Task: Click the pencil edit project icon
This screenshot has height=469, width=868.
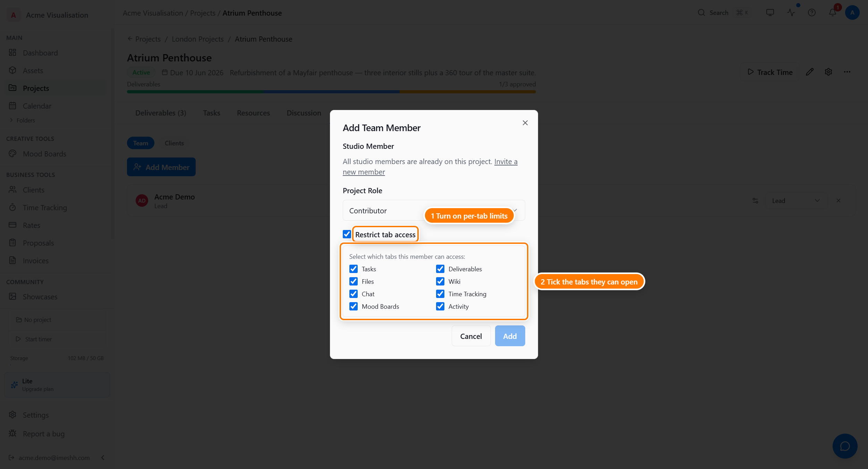Action: [x=810, y=72]
